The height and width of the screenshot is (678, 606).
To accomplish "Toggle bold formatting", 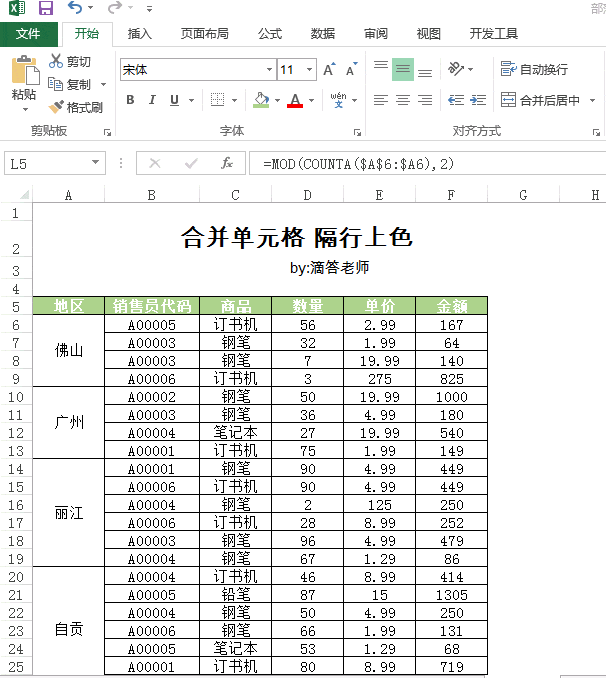I will (130, 100).
